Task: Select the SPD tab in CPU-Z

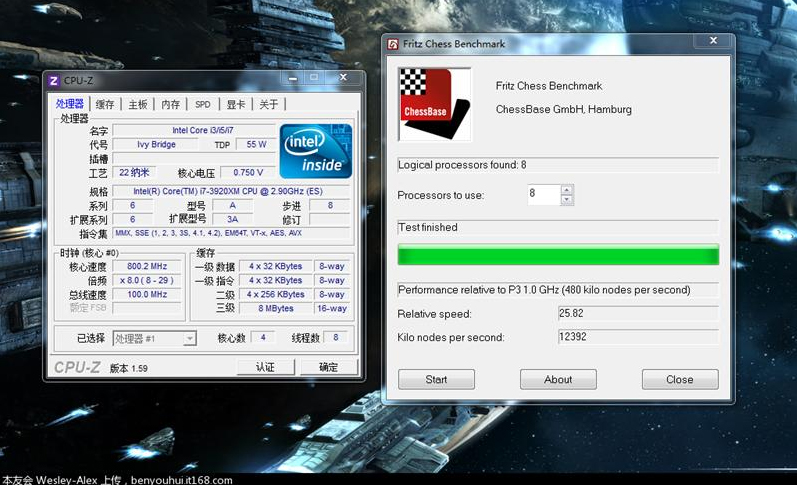Action: (x=203, y=104)
